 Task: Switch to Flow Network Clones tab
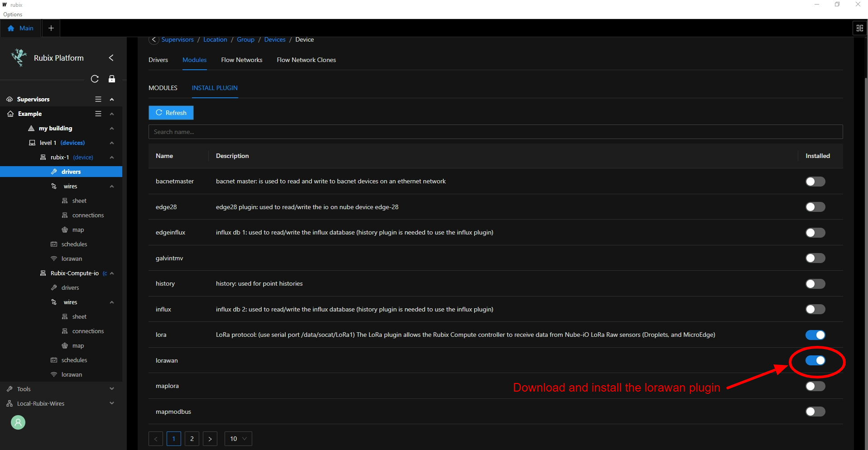[x=307, y=60]
